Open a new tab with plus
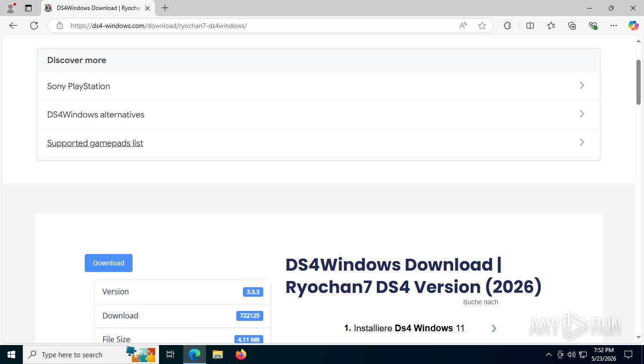644x364 pixels. [x=165, y=8]
